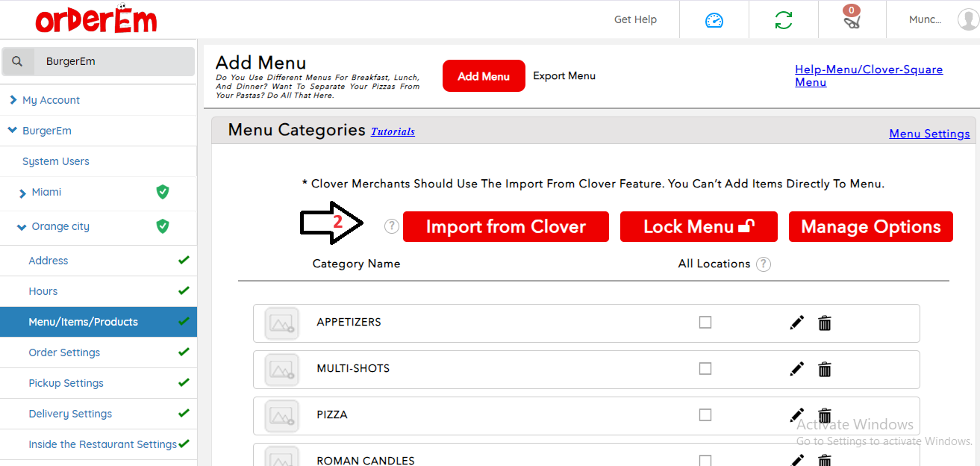Select Delivery Settings in the sidebar
The height and width of the screenshot is (466, 980).
pyautogui.click(x=70, y=414)
